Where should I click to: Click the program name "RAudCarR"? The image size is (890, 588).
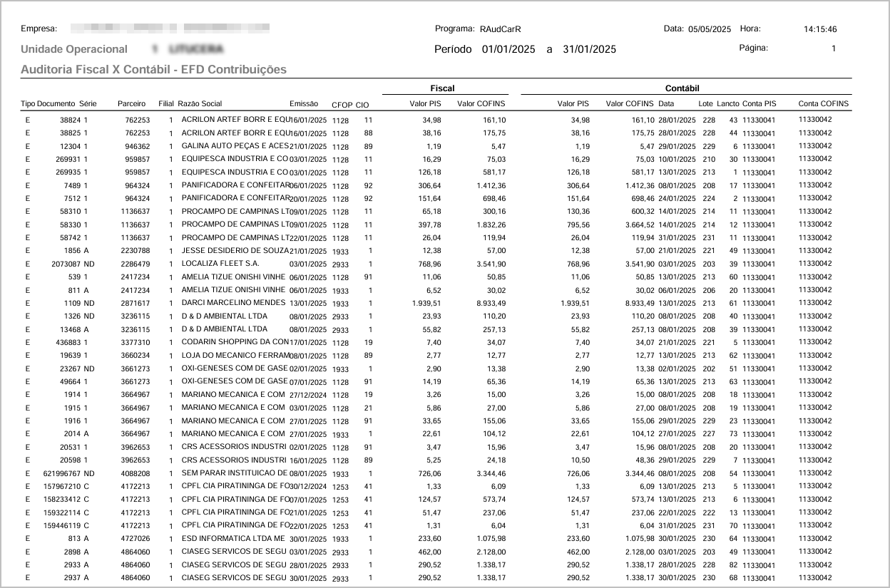tap(501, 29)
